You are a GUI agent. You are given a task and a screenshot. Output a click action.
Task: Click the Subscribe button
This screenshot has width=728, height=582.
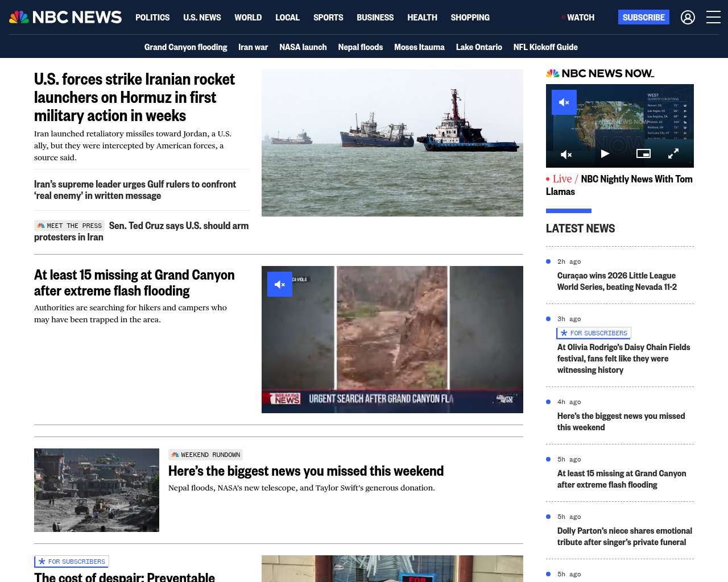pyautogui.click(x=644, y=18)
